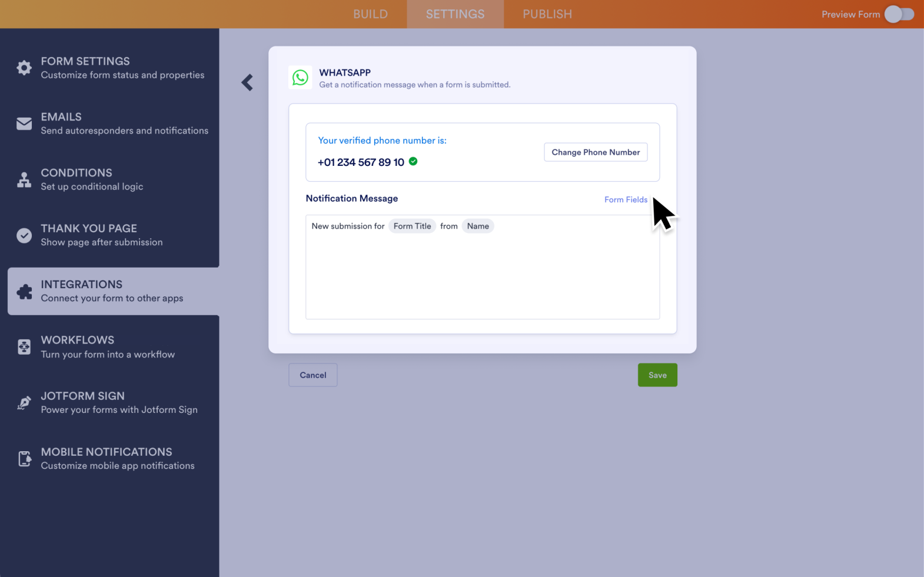Click the Form Settings gear icon
This screenshot has height=577, width=924.
point(24,68)
